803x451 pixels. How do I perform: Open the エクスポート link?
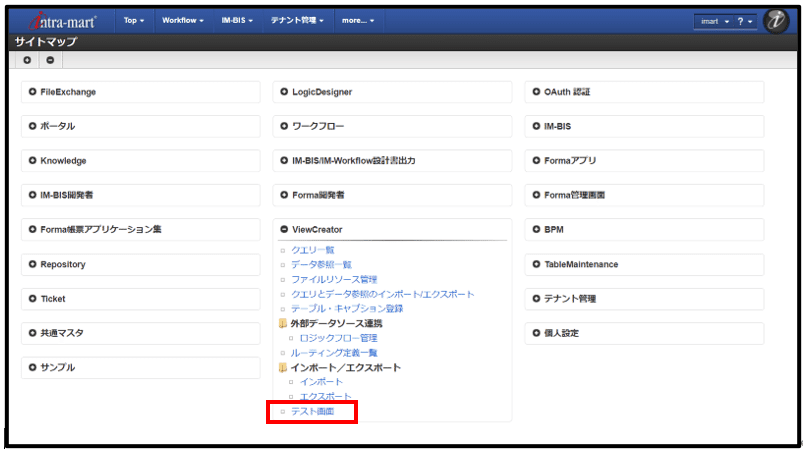coord(325,397)
